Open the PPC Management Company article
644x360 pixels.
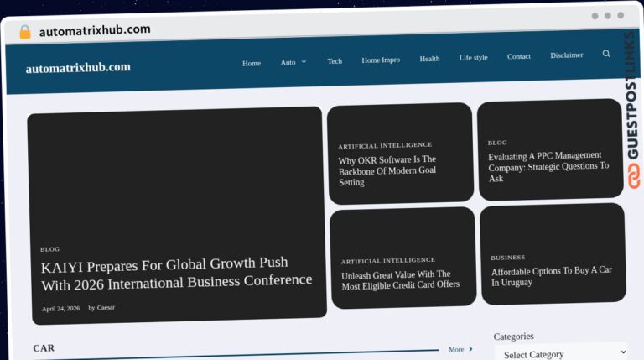pyautogui.click(x=548, y=166)
